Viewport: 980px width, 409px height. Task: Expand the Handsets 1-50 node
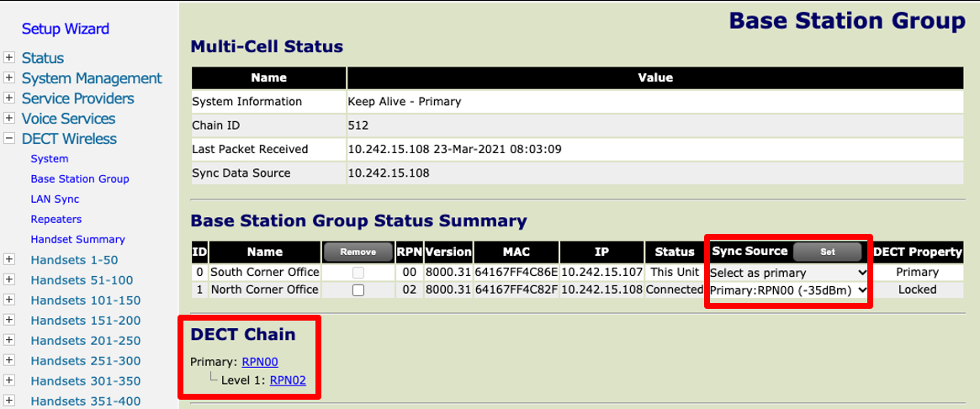9,259
